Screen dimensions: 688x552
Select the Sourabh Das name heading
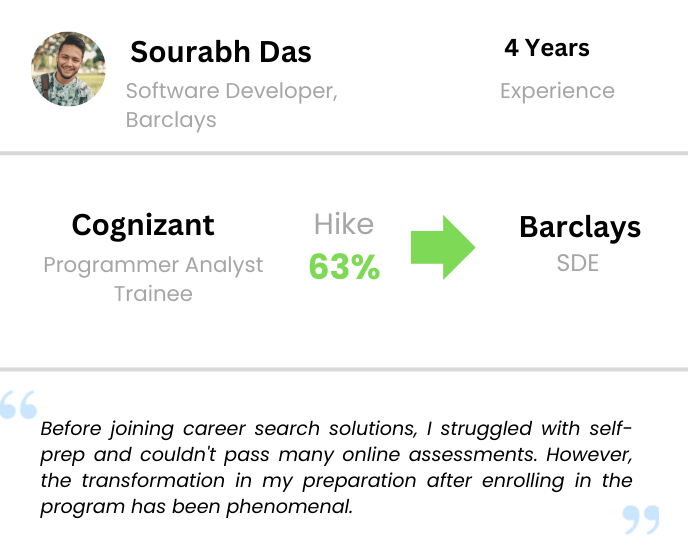click(221, 51)
